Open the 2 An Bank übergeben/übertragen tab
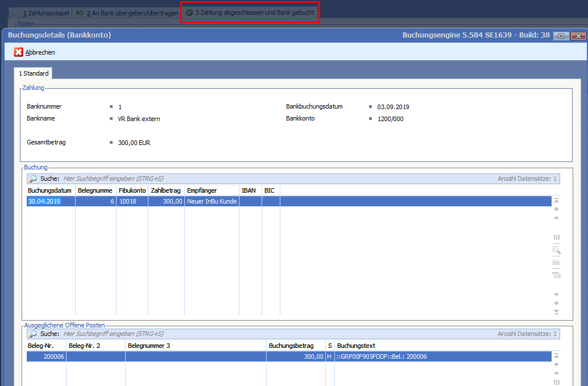This screenshot has width=588, height=386. pyautogui.click(x=126, y=13)
